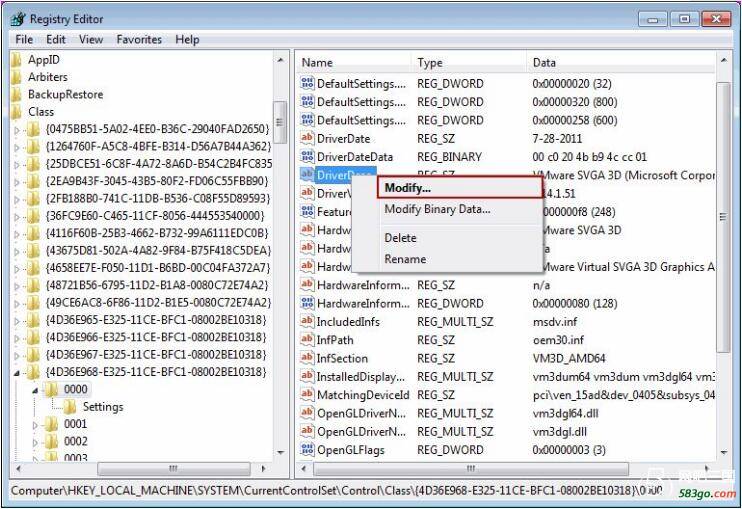
Task: Click the string icon next to InfPath
Action: pyautogui.click(x=307, y=340)
